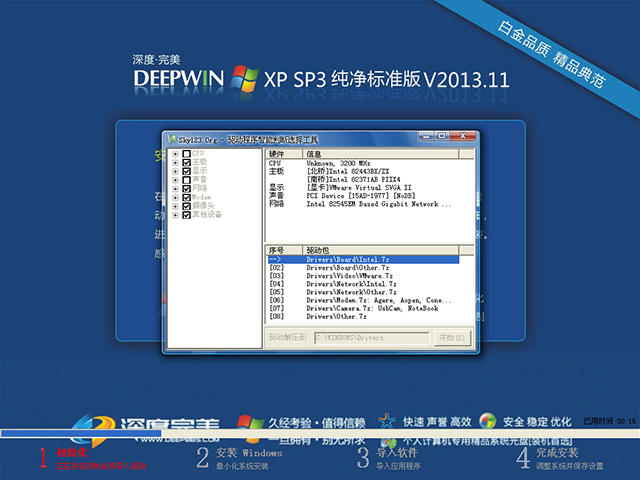The image size is (640, 480).
Task: Select the Drivers\Network\Intel.7z row
Action: tap(363, 284)
